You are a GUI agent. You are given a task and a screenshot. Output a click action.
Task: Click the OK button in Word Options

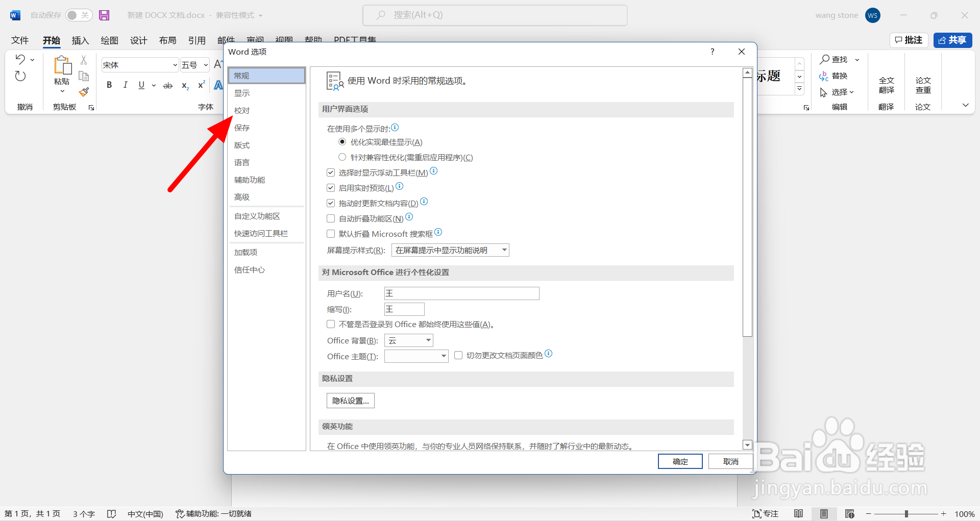(x=680, y=461)
